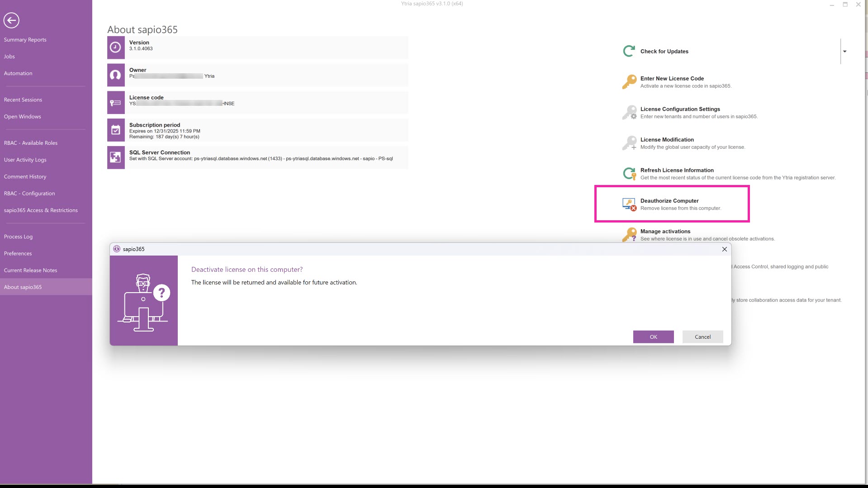Select RBAC - Configuration in sidebar

[29, 193]
